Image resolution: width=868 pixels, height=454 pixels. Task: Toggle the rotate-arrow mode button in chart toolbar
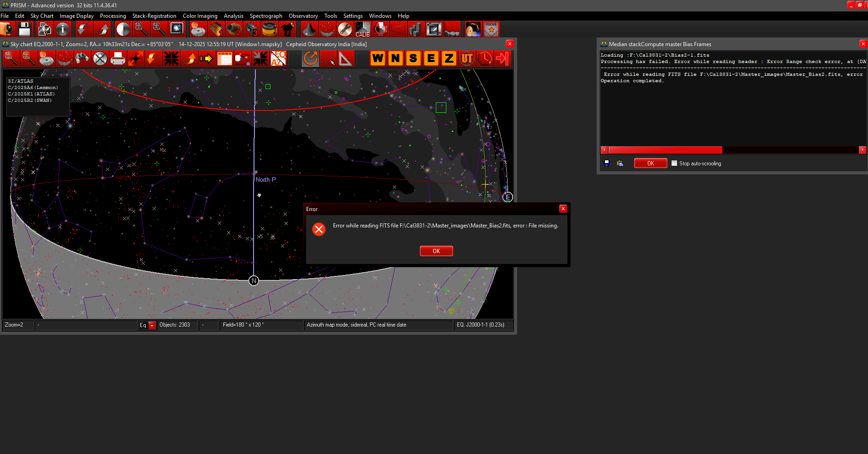coord(310,58)
